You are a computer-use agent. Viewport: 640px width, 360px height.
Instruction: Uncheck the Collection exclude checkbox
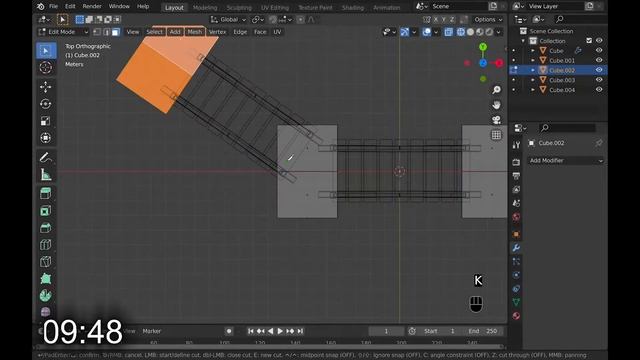coord(589,40)
